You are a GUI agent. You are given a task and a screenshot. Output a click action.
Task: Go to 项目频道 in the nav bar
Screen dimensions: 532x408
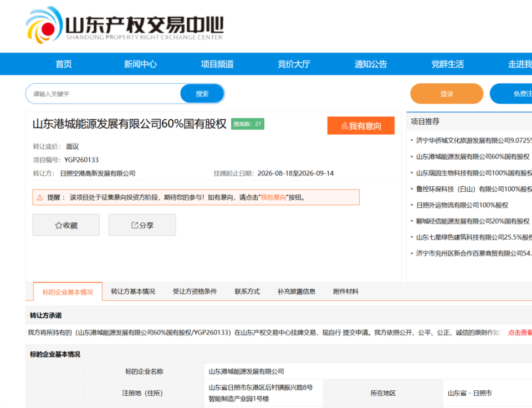[x=217, y=64]
